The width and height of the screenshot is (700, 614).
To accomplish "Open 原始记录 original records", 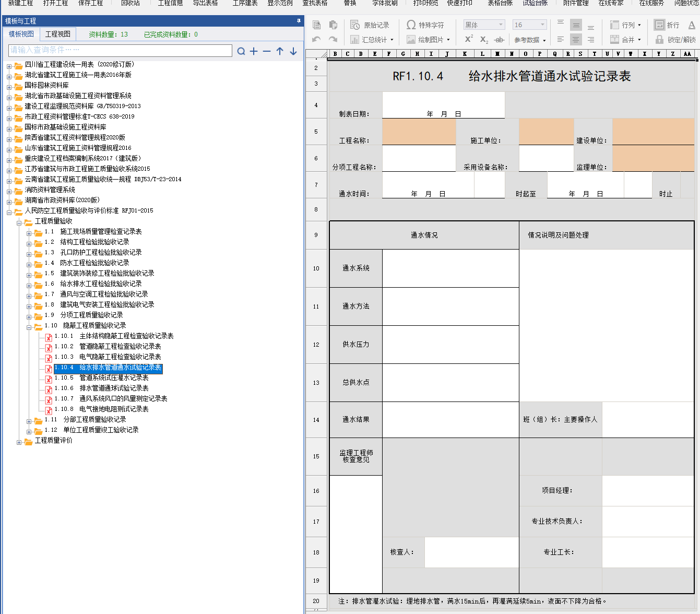I will (370, 25).
